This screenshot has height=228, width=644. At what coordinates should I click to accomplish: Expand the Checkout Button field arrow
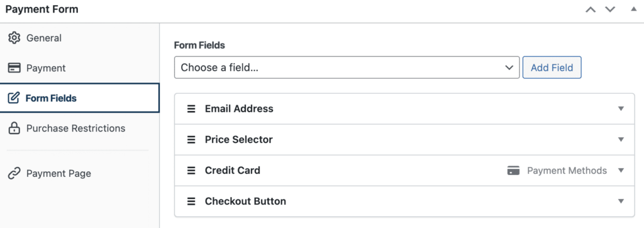click(x=621, y=202)
